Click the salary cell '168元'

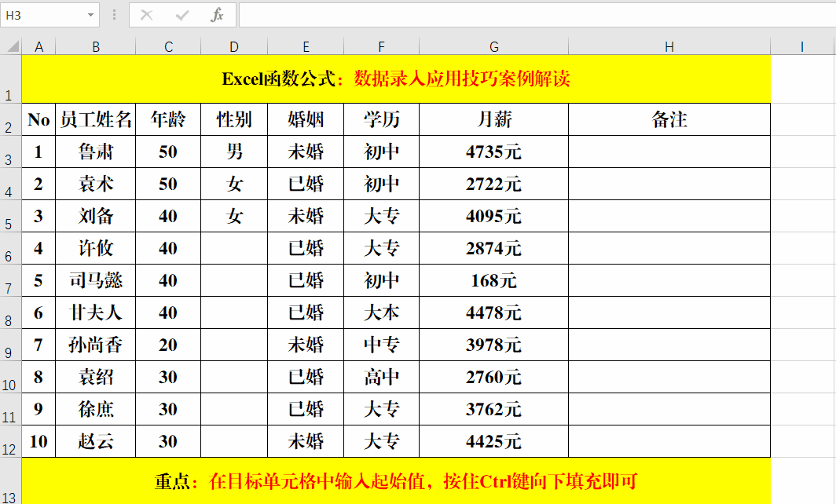tap(494, 280)
